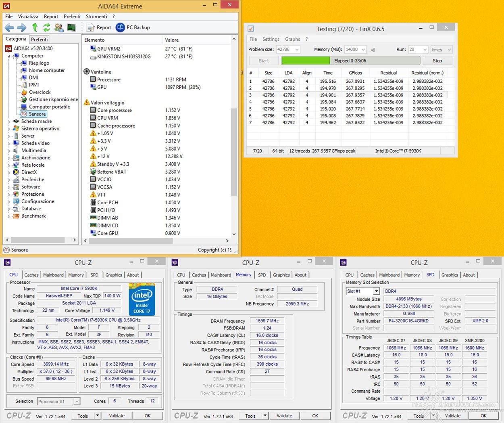Click the Rete locale icon in the tree

(17, 165)
